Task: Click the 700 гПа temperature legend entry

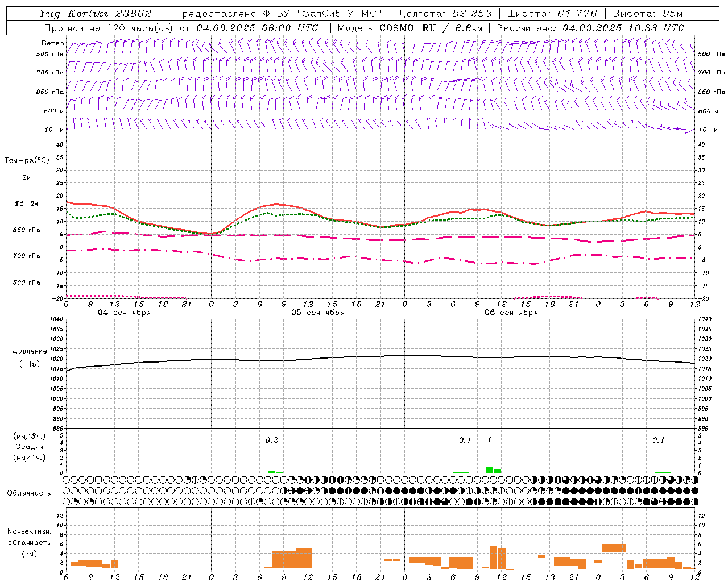Action: coord(27,256)
